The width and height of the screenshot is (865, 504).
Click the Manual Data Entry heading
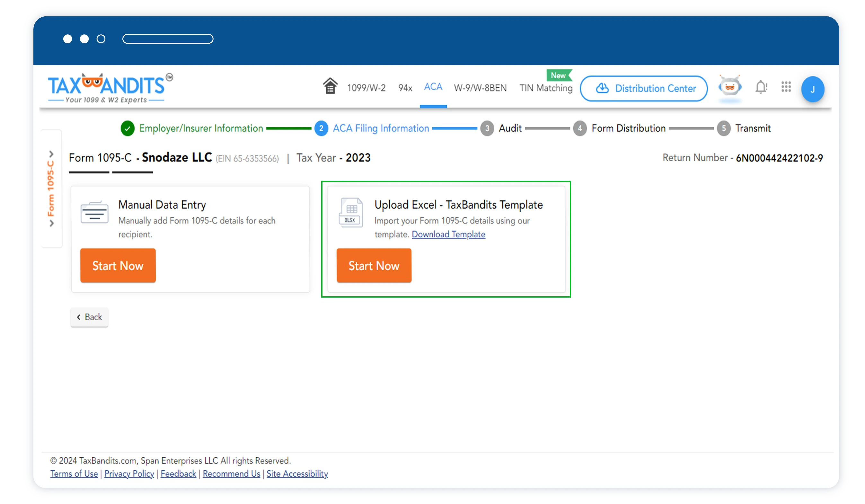tap(162, 205)
